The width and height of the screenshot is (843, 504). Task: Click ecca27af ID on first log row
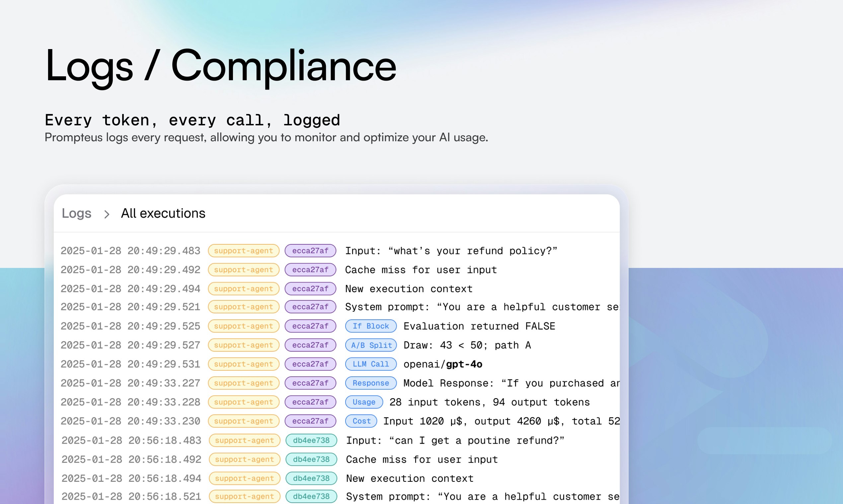point(310,251)
